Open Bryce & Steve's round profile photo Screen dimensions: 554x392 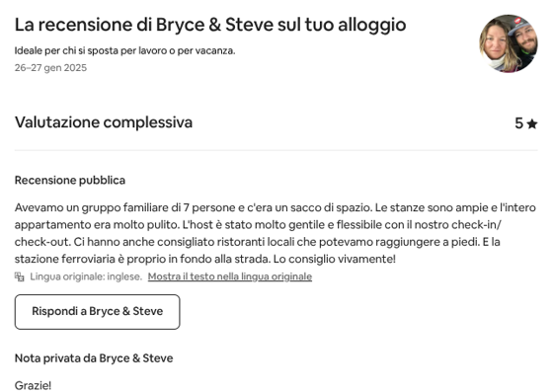(x=509, y=43)
